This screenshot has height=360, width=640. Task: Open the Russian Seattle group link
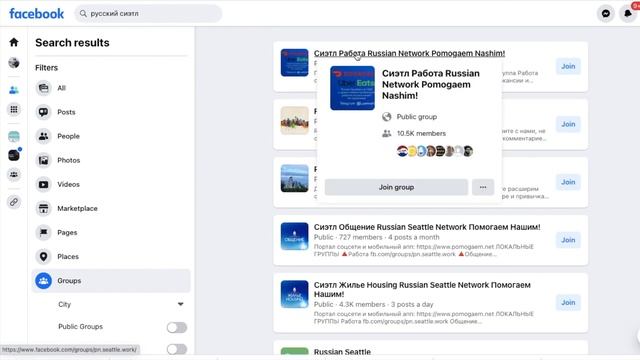pos(342,352)
